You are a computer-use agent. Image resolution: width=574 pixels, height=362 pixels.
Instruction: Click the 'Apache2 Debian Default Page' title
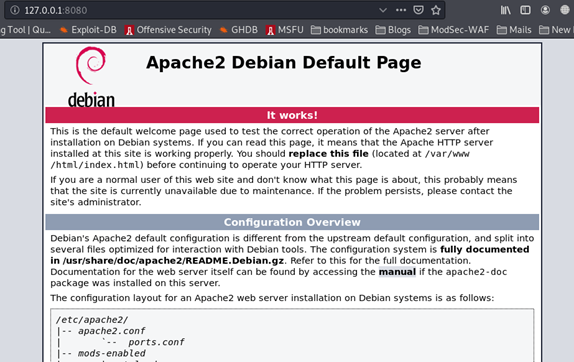click(x=284, y=62)
